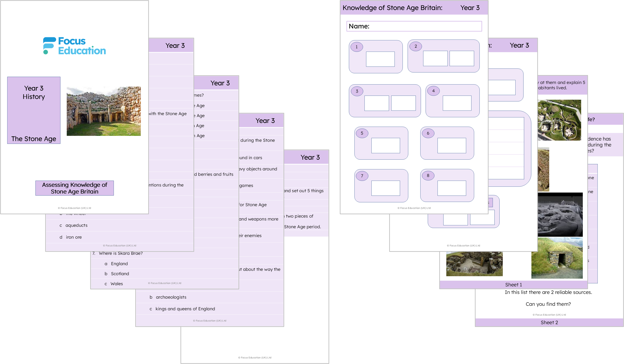Click the number 8 circle badge
The width and height of the screenshot is (624, 364).
428,175
